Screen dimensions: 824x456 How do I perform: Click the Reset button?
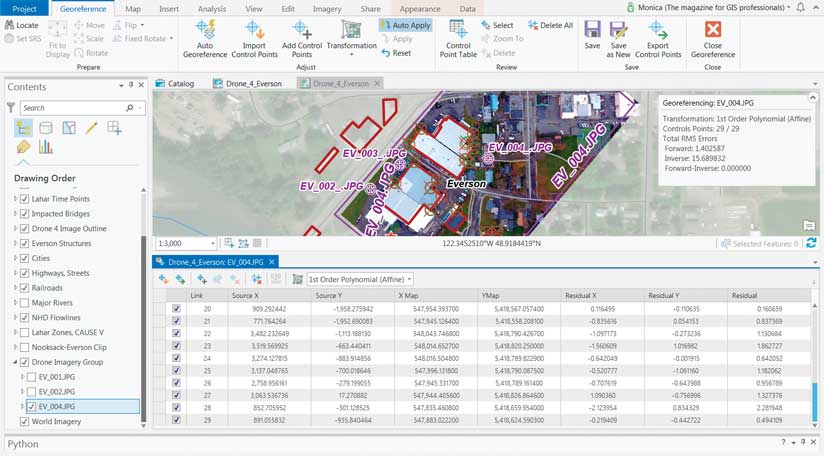click(396, 53)
